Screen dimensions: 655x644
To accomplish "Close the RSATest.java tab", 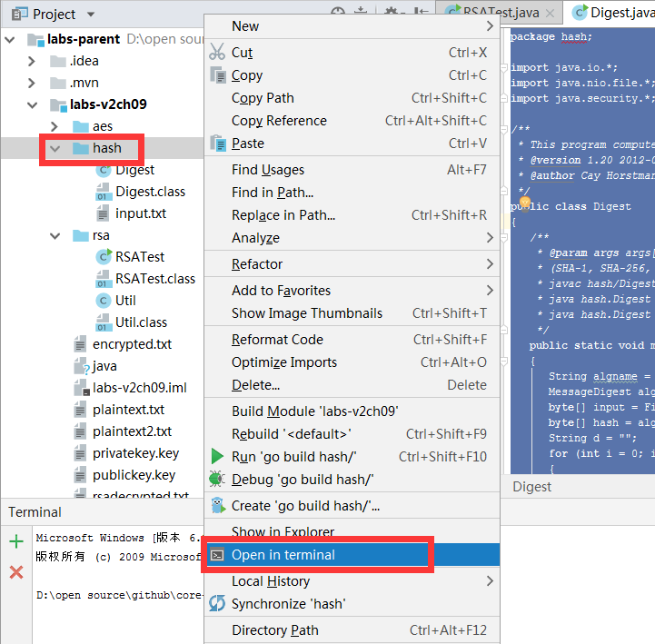I will [551, 14].
